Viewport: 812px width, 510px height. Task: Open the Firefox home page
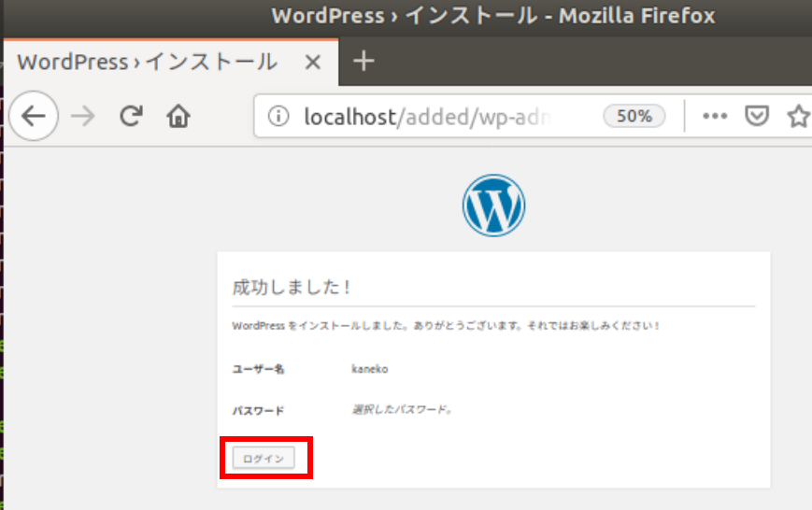pyautogui.click(x=178, y=116)
